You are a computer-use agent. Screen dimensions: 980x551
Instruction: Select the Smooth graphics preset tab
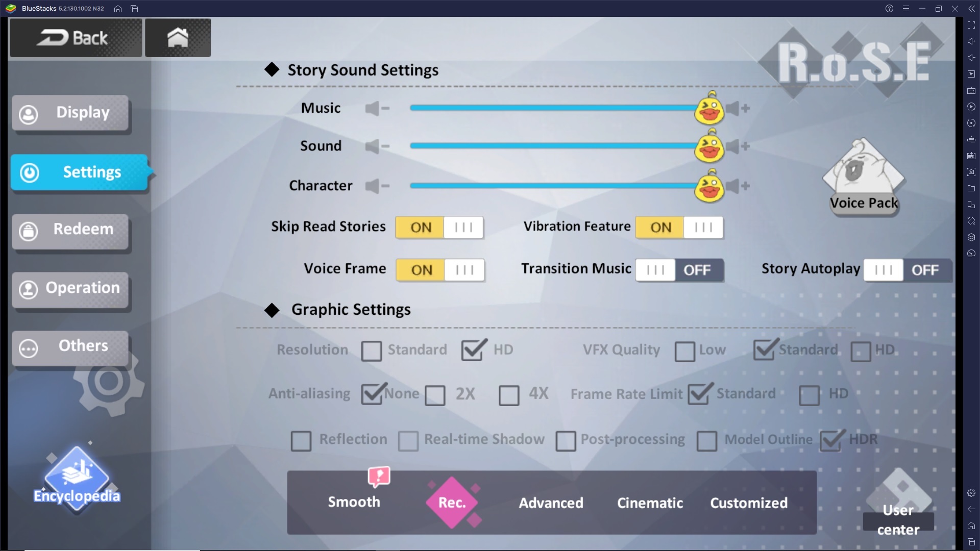click(x=353, y=502)
